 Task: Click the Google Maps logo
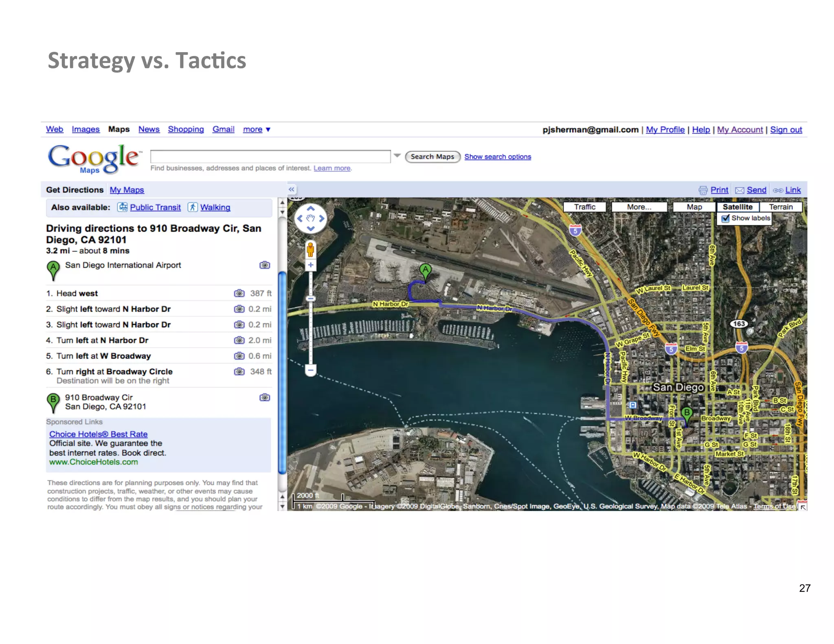click(95, 159)
